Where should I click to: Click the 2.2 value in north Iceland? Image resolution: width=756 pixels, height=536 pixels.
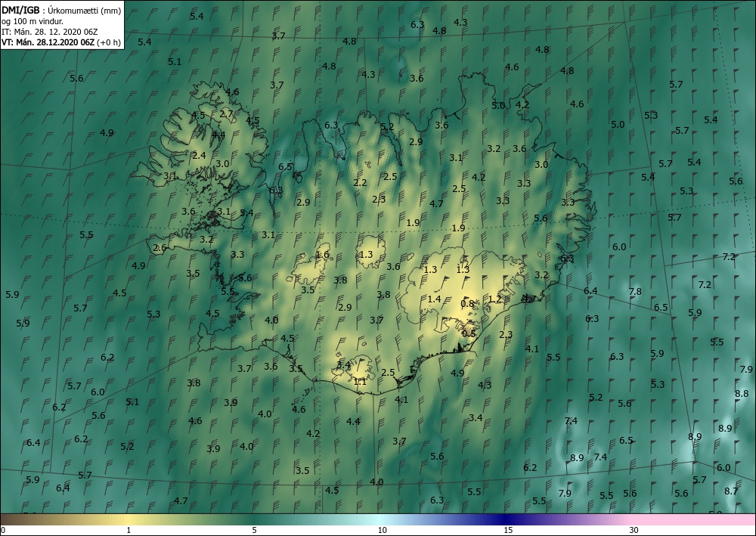(360, 183)
